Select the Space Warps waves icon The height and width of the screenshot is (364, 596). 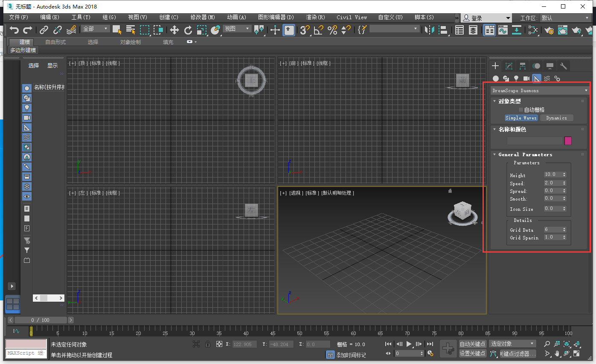pyautogui.click(x=547, y=79)
